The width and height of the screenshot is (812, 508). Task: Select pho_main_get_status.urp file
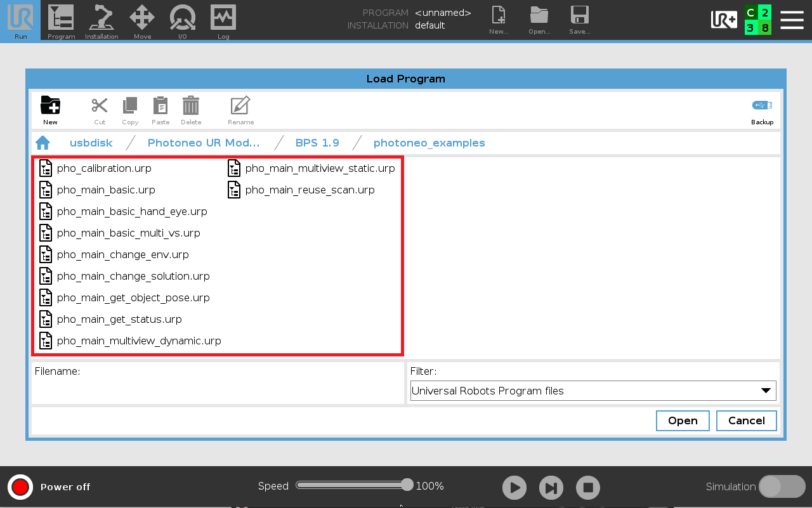[119, 319]
